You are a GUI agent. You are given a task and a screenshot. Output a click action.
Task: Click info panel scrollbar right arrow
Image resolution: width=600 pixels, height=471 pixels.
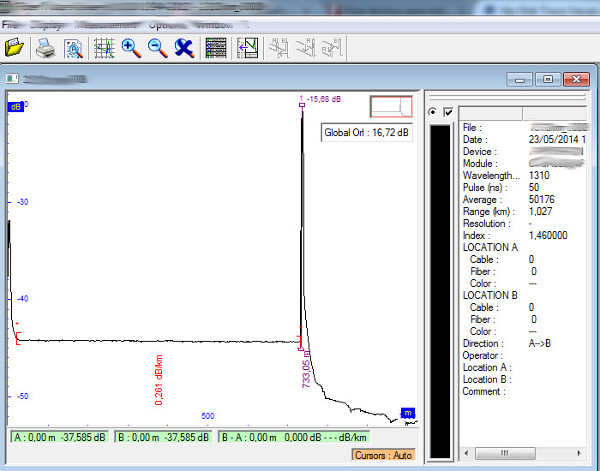pyautogui.click(x=579, y=453)
